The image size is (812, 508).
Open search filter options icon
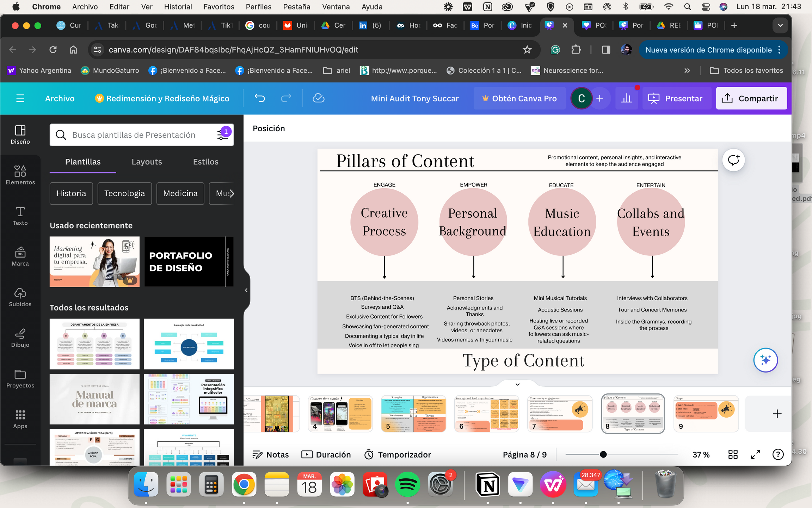pos(223,135)
